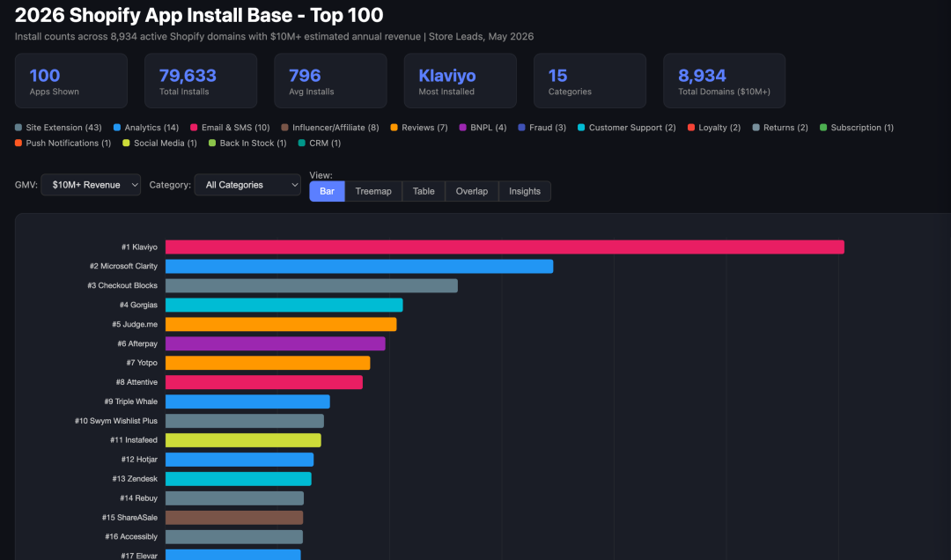Click the Klaviyo bar in chart
Viewport: 951px width, 560px height.
505,247
